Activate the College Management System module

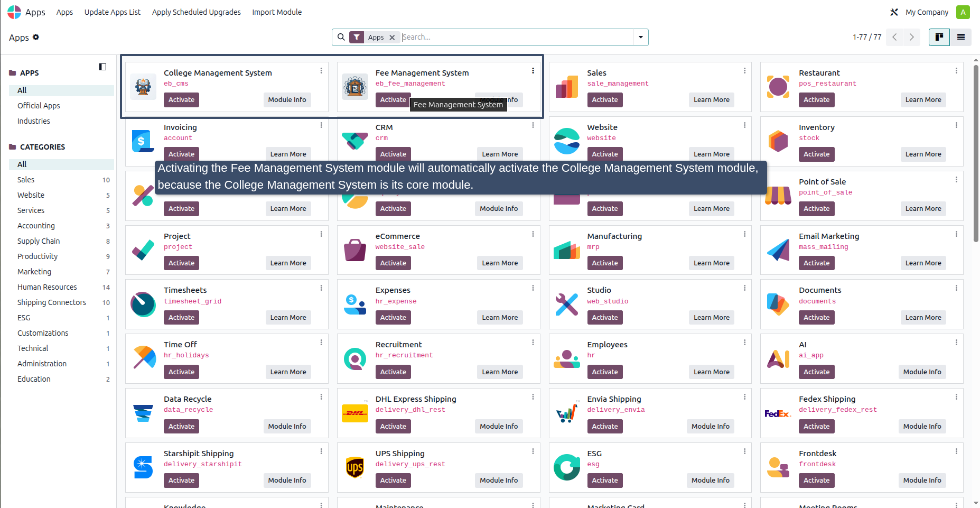click(x=181, y=100)
